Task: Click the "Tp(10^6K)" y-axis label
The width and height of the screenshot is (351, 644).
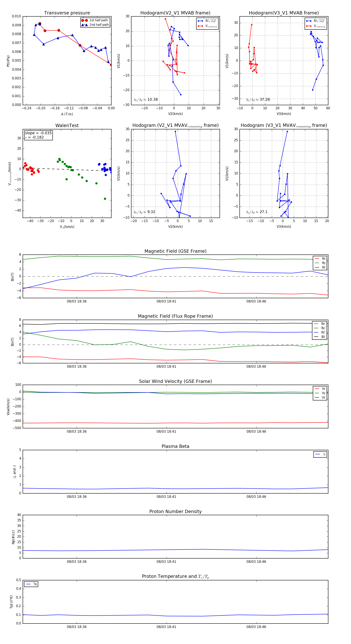Action: pyautogui.click(x=12, y=602)
